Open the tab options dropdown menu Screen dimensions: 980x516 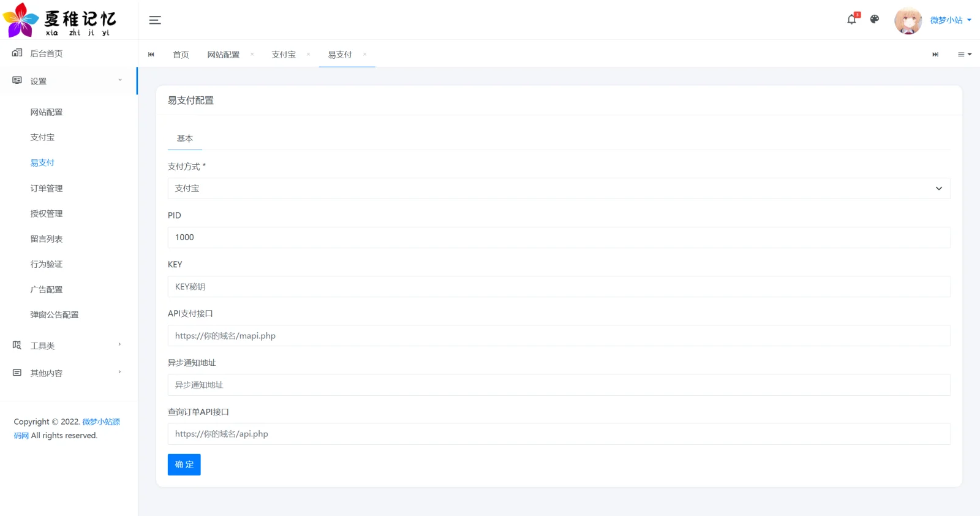pos(964,55)
